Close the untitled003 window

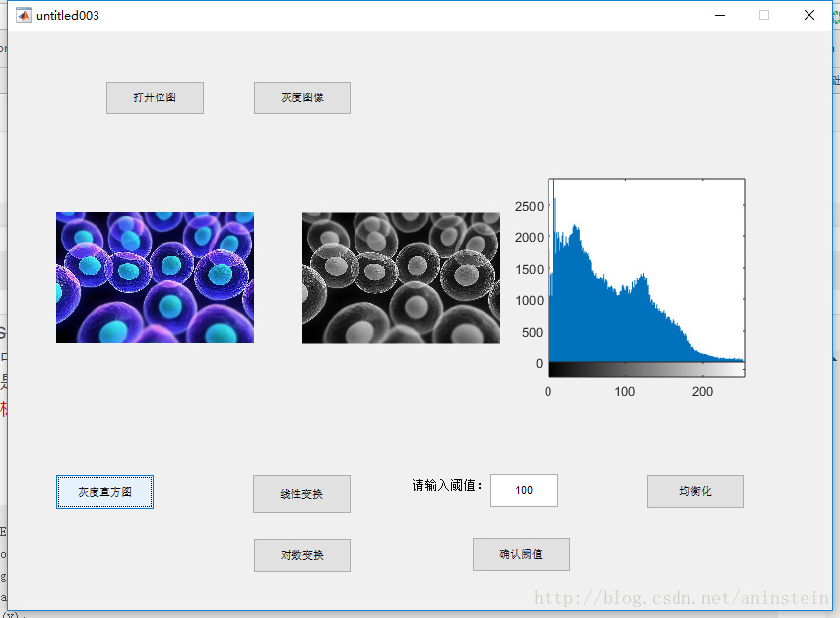[808, 15]
